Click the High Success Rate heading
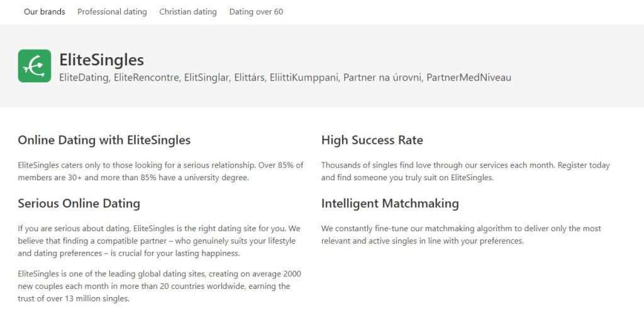The image size is (644, 309). pos(372,140)
